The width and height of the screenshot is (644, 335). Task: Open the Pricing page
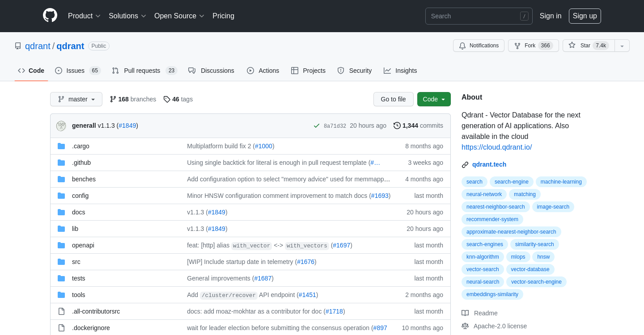(223, 16)
